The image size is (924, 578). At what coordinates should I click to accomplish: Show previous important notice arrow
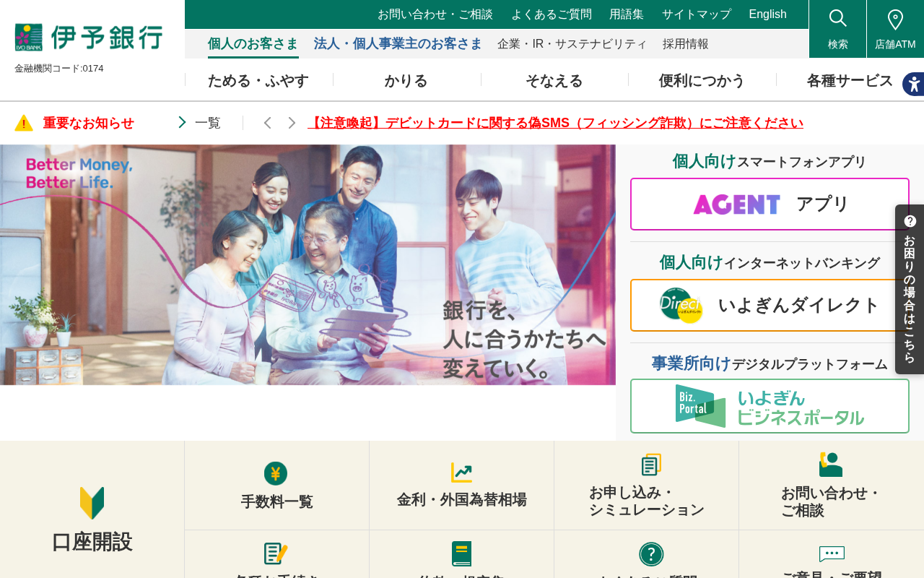click(x=267, y=123)
